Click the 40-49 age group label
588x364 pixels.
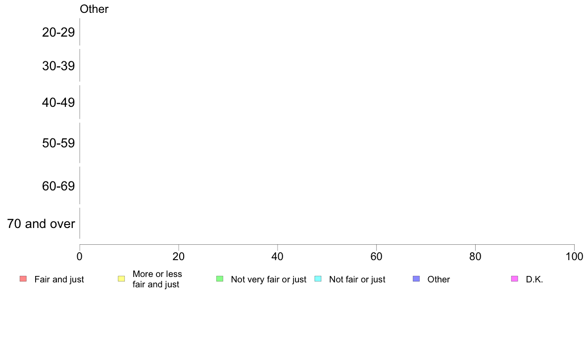pos(58,102)
